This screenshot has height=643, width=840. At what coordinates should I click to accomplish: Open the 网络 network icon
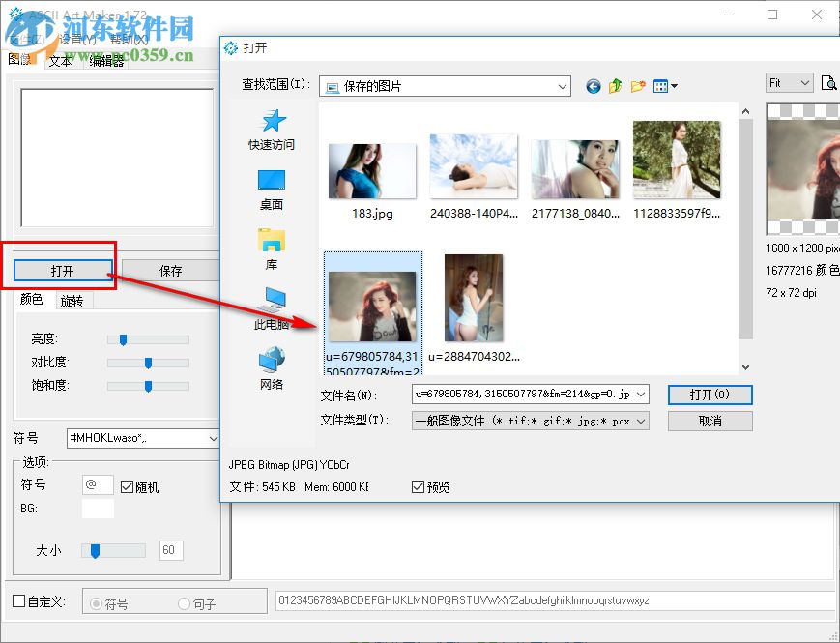point(271,367)
